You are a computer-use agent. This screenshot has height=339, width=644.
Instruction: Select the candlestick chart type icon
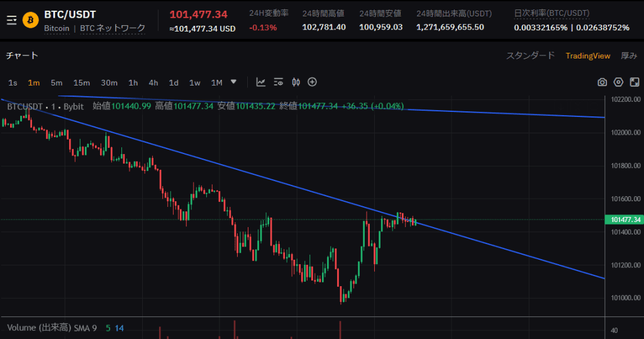click(296, 82)
